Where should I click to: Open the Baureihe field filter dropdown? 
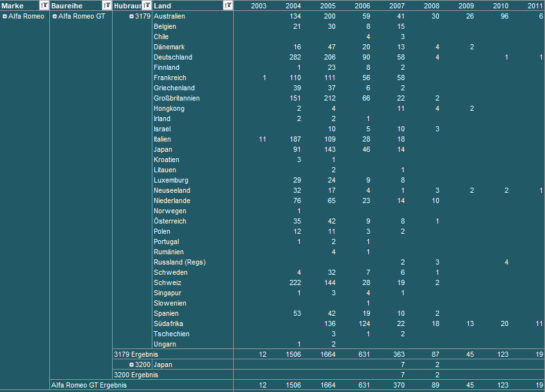pyautogui.click(x=107, y=6)
